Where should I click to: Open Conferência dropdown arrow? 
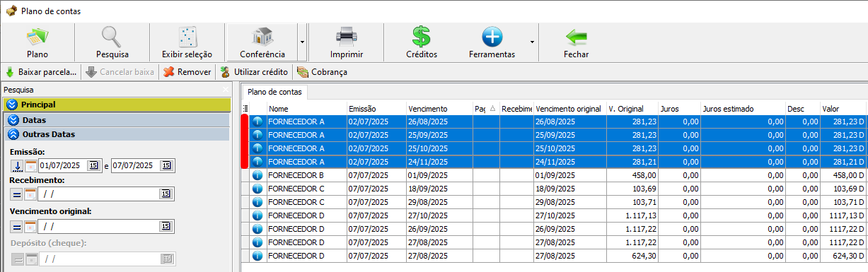[302, 42]
